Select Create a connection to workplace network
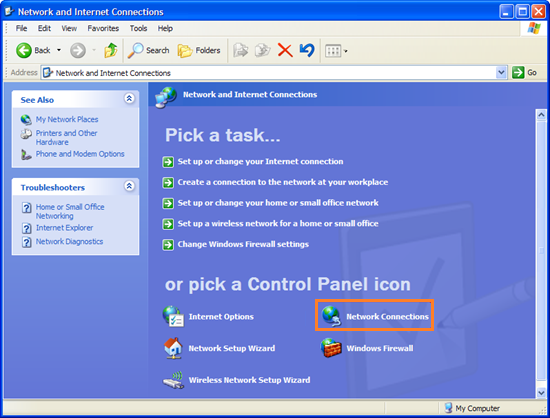550x418 pixels. (x=283, y=182)
